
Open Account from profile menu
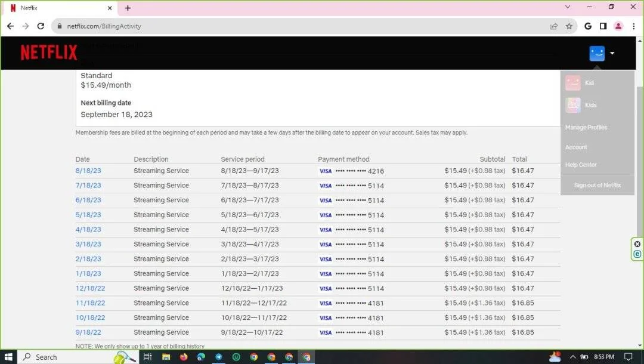576,147
